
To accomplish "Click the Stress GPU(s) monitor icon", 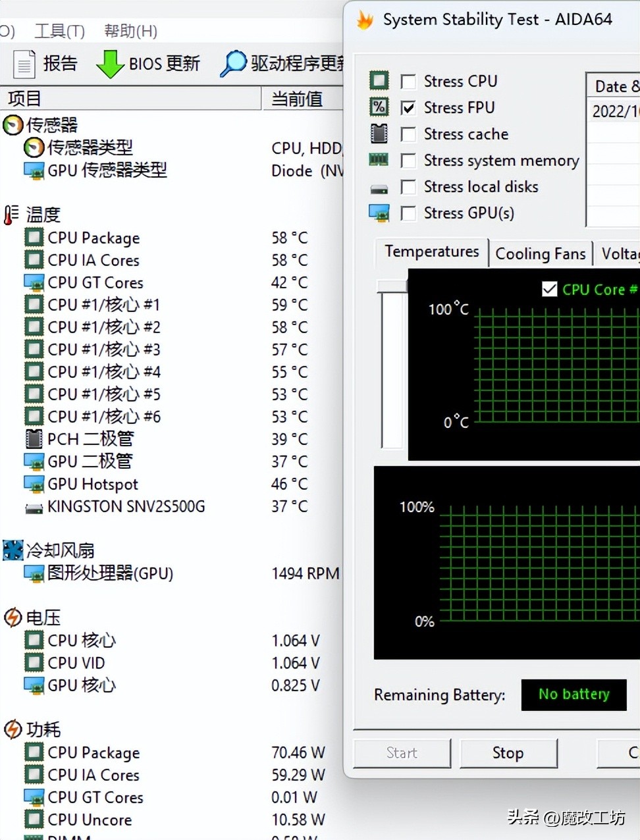I will (x=379, y=213).
